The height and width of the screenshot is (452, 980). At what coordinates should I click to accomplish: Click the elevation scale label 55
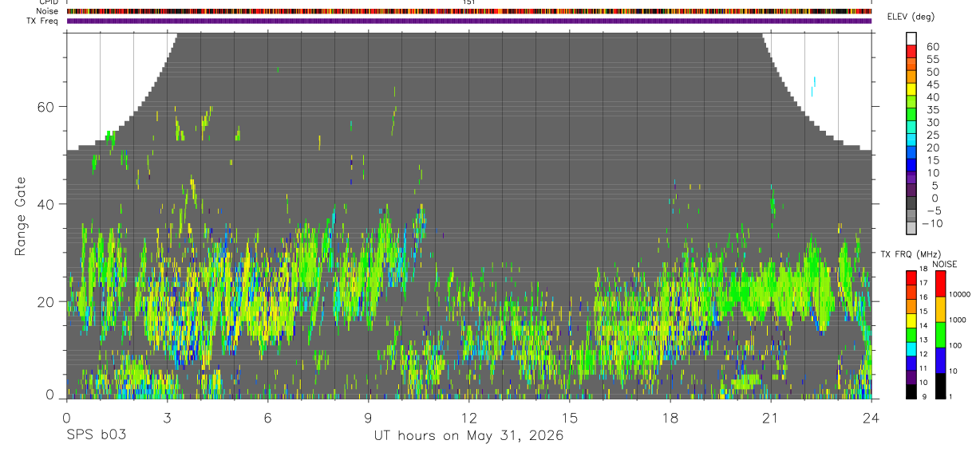[932, 60]
